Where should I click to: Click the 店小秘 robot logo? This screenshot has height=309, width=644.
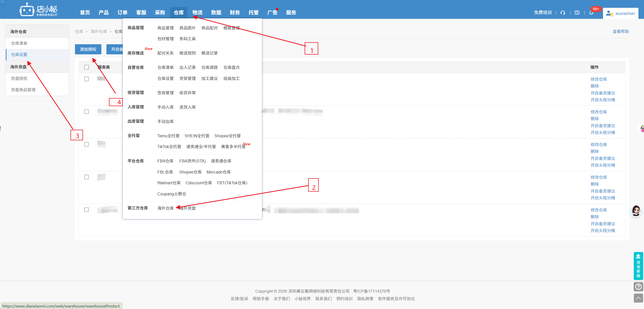[38, 10]
